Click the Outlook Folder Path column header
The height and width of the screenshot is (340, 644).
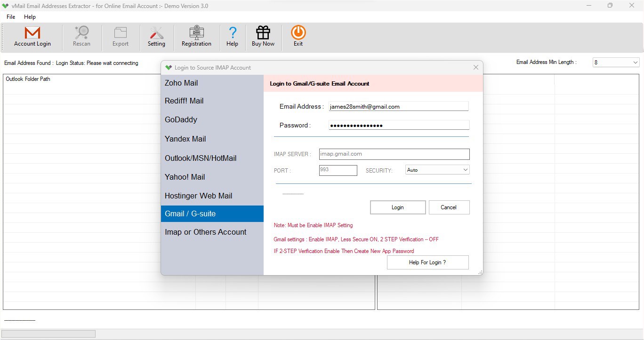click(28, 79)
